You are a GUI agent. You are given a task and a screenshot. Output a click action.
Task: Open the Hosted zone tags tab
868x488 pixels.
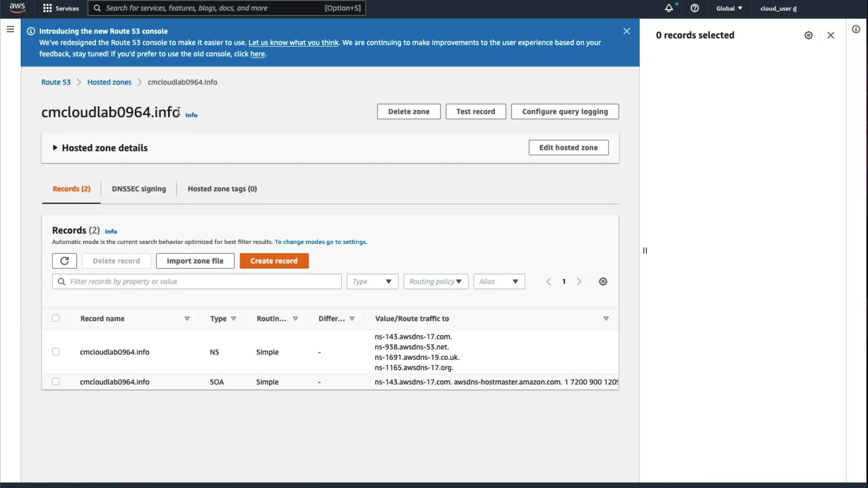click(222, 189)
